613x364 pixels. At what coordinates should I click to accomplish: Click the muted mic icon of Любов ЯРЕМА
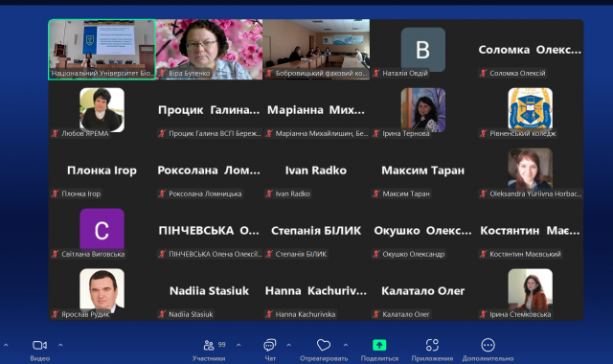56,133
